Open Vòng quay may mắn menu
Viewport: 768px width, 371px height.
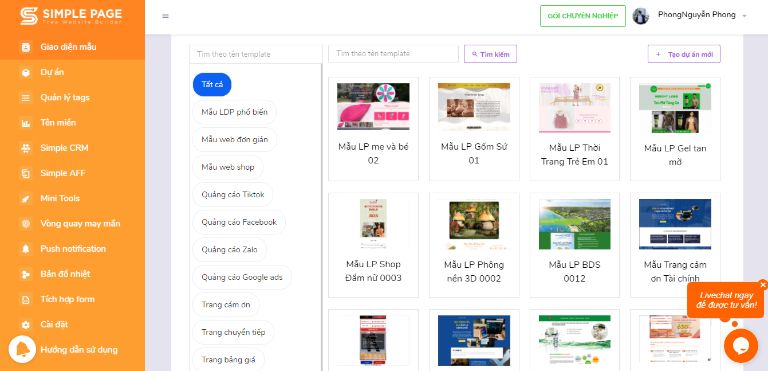[72, 223]
